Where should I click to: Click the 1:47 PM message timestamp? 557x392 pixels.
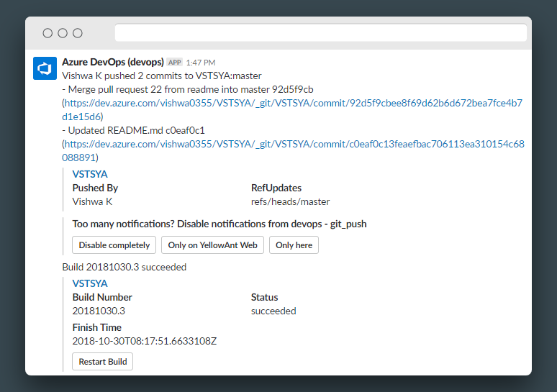point(201,63)
